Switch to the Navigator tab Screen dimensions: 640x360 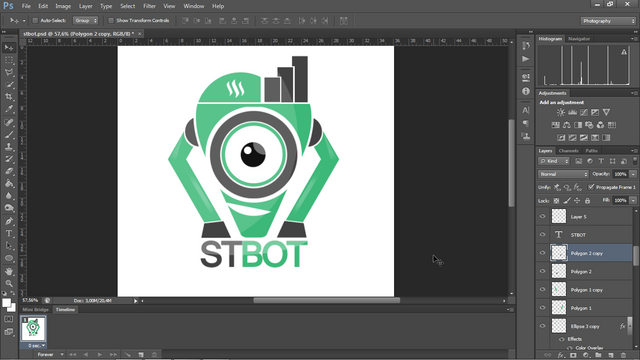[579, 39]
